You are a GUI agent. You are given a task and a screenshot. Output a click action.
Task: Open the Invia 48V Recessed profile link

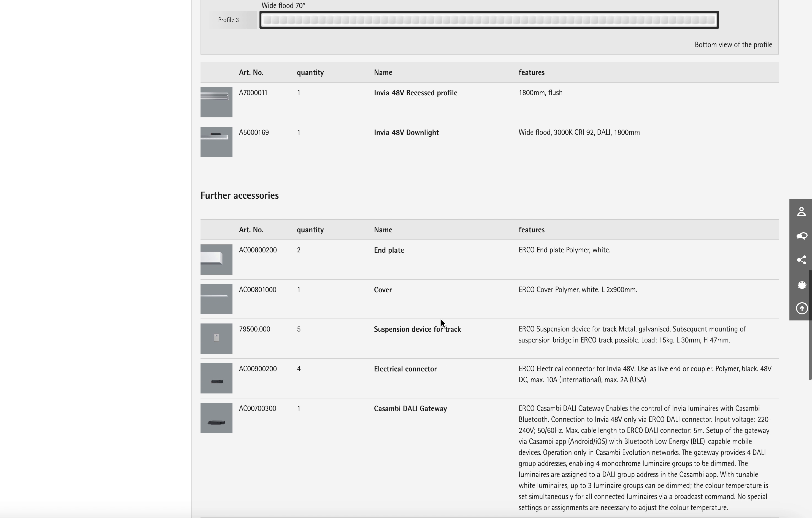point(415,93)
